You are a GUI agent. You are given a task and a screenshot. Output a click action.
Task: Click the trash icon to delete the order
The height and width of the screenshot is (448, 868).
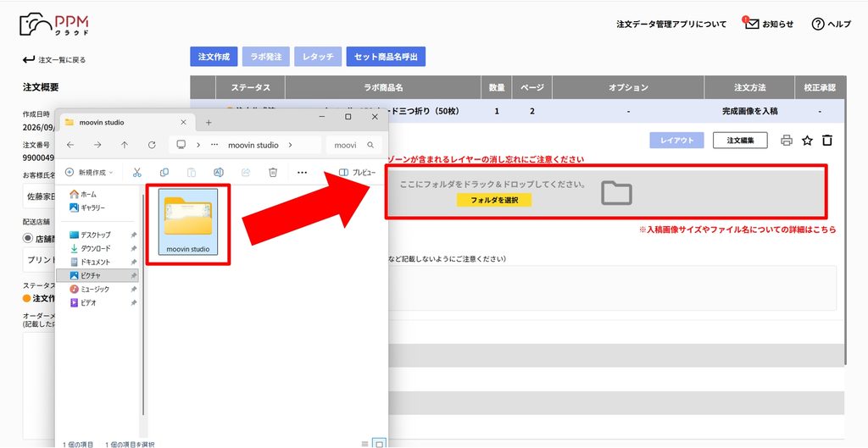click(827, 141)
